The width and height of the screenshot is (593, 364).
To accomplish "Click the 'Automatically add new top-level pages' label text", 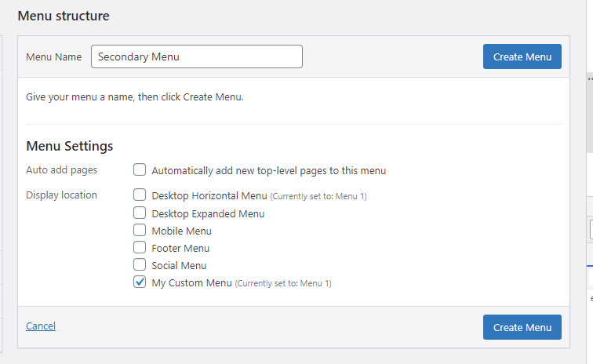I will click(x=268, y=170).
